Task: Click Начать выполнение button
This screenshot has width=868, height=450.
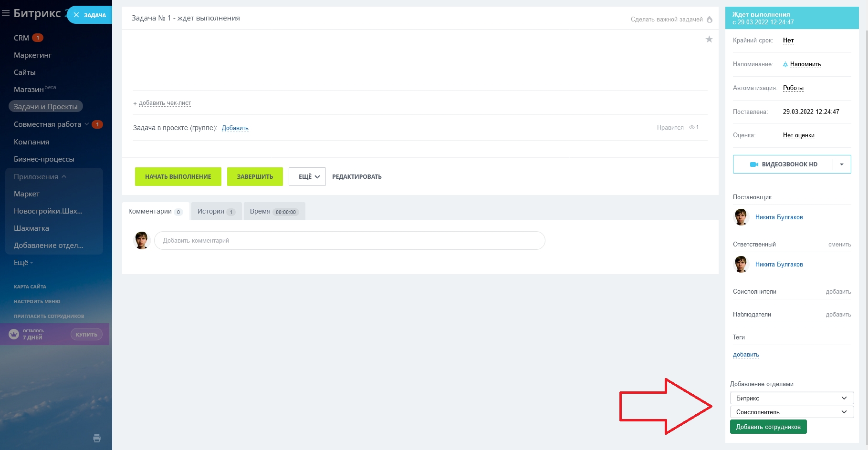Action: tap(178, 176)
